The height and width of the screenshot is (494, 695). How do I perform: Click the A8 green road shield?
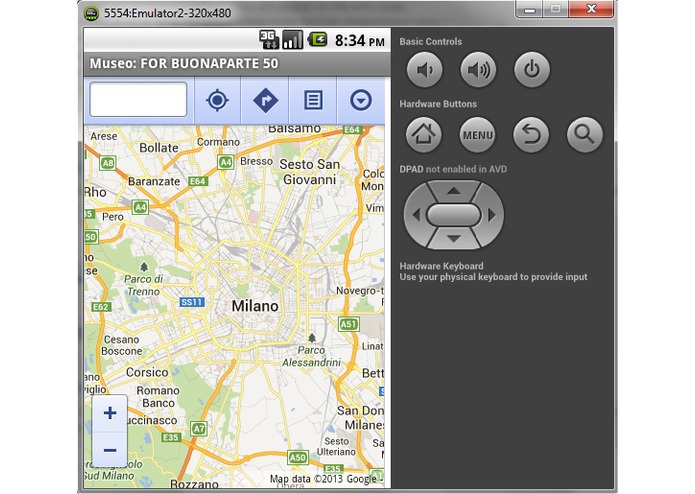coord(108,163)
